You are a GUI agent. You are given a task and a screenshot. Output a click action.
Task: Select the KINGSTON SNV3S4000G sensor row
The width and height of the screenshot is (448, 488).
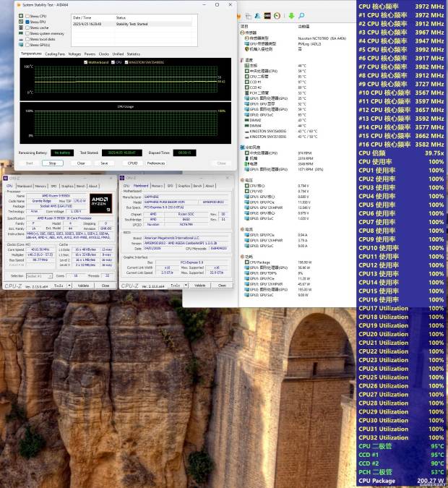[x=281, y=132]
